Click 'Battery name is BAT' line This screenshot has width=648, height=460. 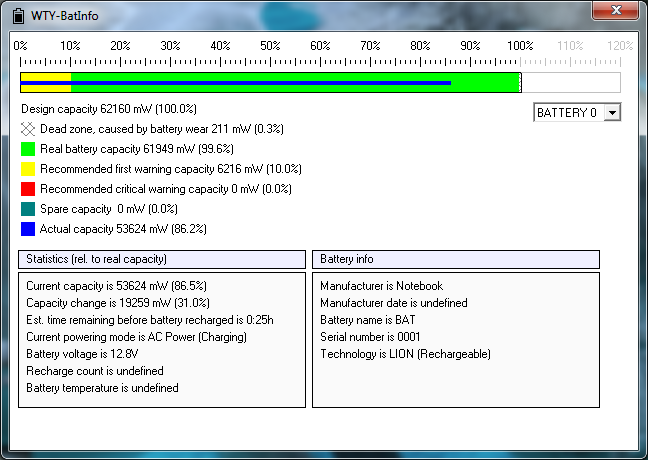click(x=368, y=320)
